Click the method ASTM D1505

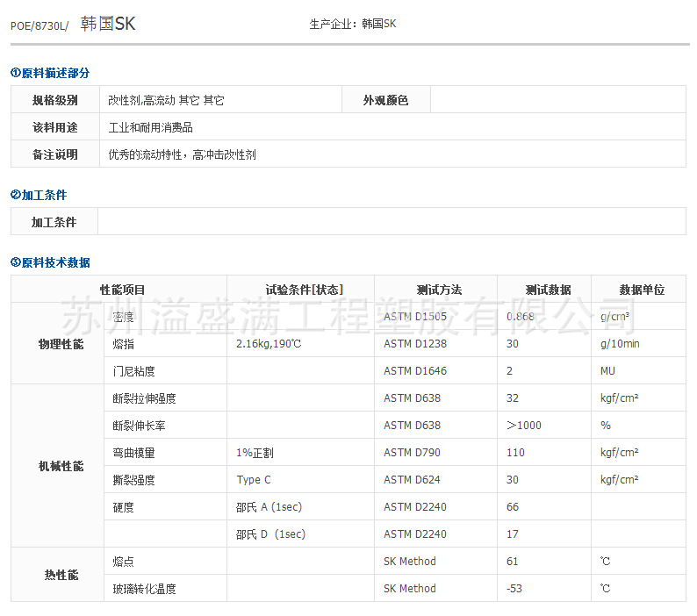pyautogui.click(x=415, y=317)
